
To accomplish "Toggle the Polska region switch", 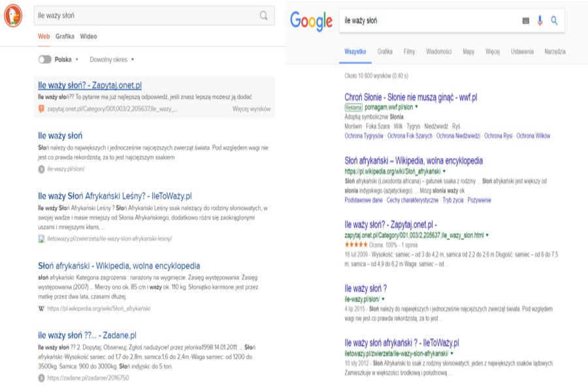I will (x=44, y=59).
